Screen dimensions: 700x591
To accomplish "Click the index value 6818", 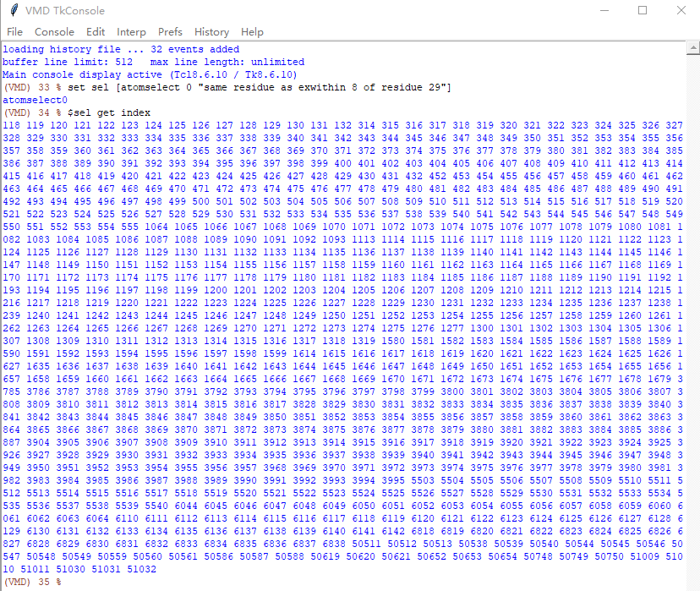I will point(423,531).
